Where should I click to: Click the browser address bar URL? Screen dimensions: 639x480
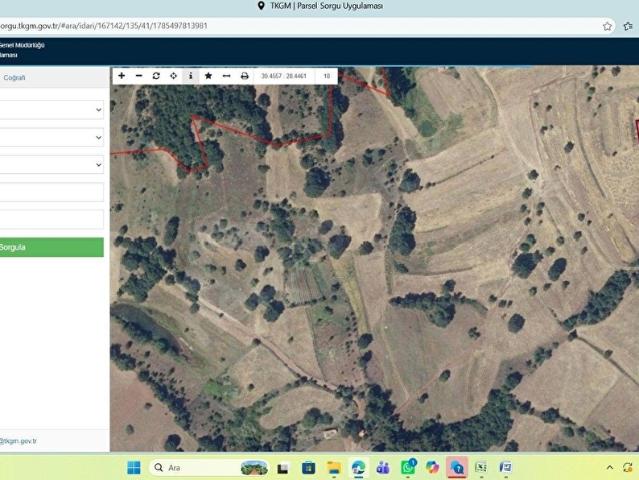click(x=104, y=26)
